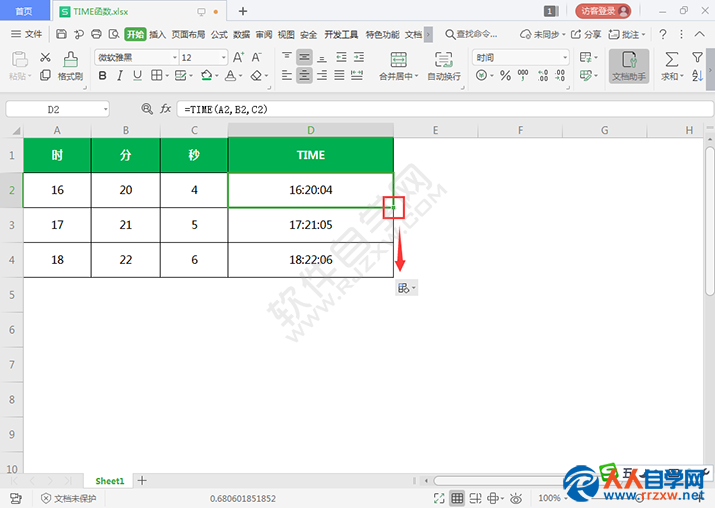Expand the font color dropdown arrow
The height and width of the screenshot is (508, 715).
point(240,76)
